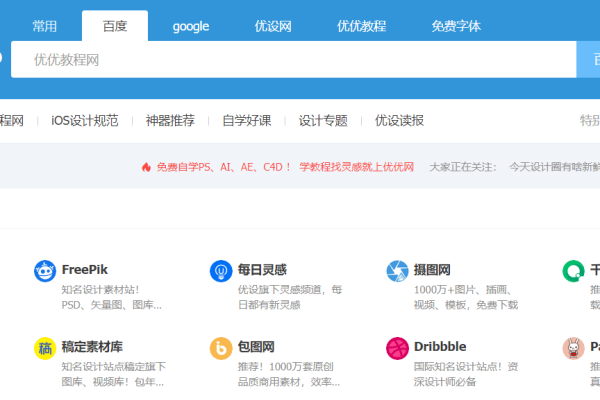
Task: Open the 优优教程 search tab
Action: coord(361,26)
